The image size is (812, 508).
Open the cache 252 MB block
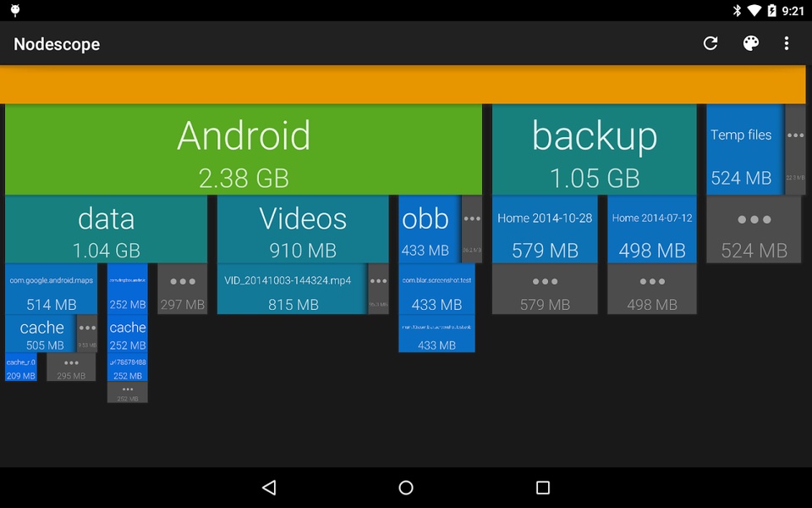(x=128, y=334)
